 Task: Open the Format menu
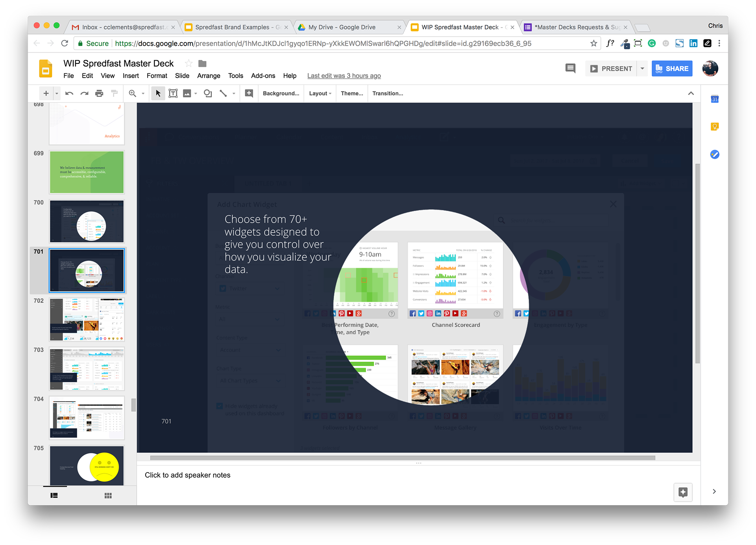[157, 76]
